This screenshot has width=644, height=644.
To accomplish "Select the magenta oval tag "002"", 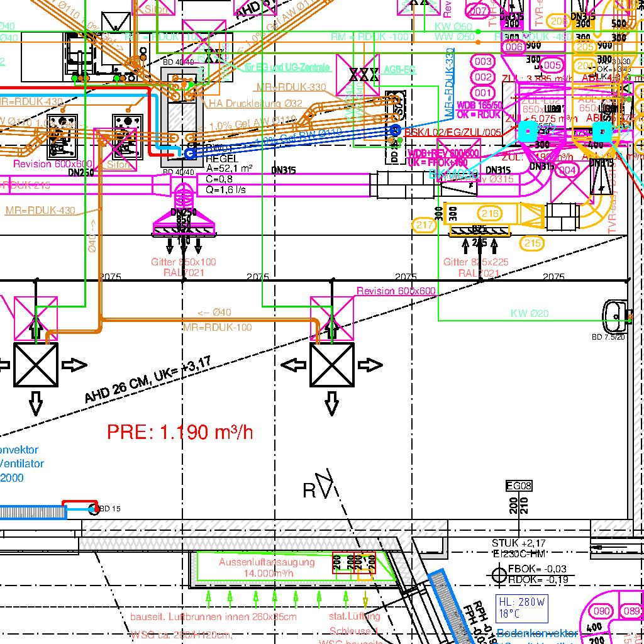I will [483, 77].
